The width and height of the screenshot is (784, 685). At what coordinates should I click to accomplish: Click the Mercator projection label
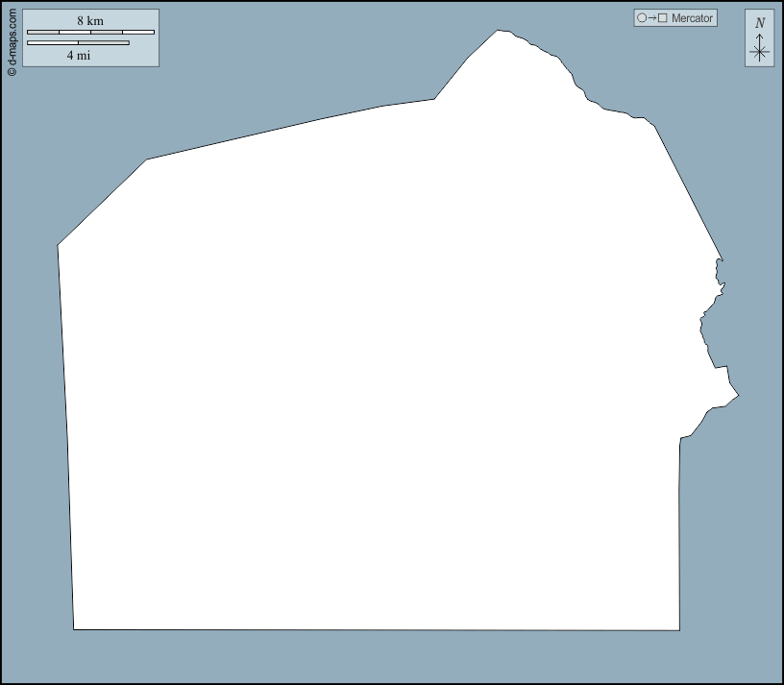692,18
